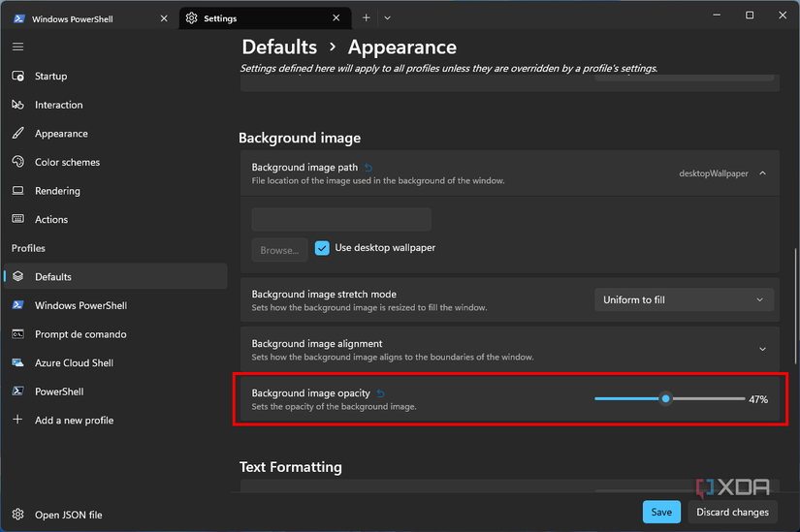Click the Save button
The height and width of the screenshot is (532, 800).
pos(660,513)
